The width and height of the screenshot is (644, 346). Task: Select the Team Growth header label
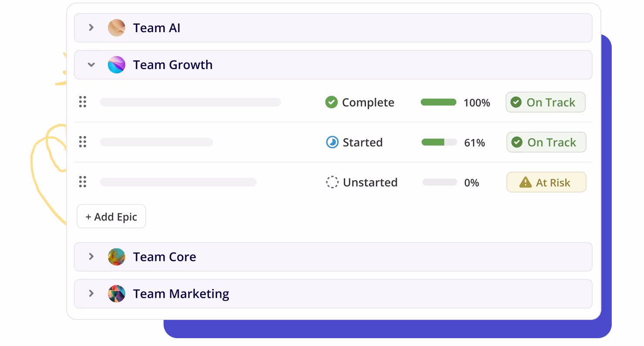click(173, 65)
